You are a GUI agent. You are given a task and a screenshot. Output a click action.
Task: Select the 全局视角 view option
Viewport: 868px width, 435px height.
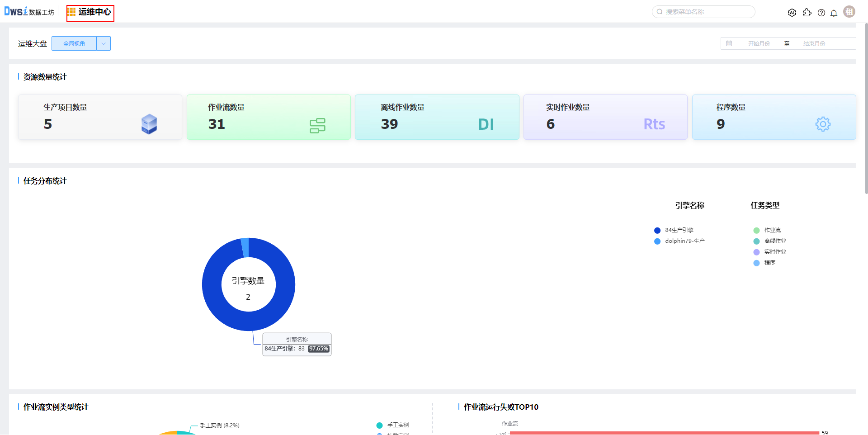pos(74,43)
